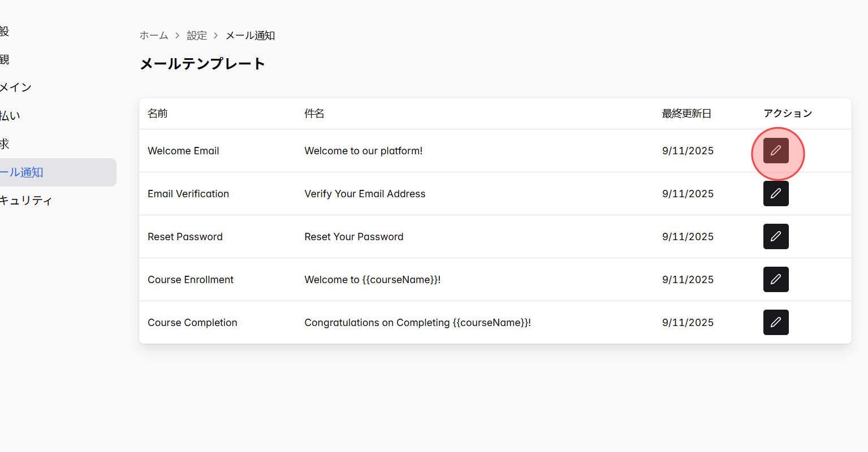Sort by the 名前 column header
This screenshot has height=452, width=868.
(x=157, y=113)
